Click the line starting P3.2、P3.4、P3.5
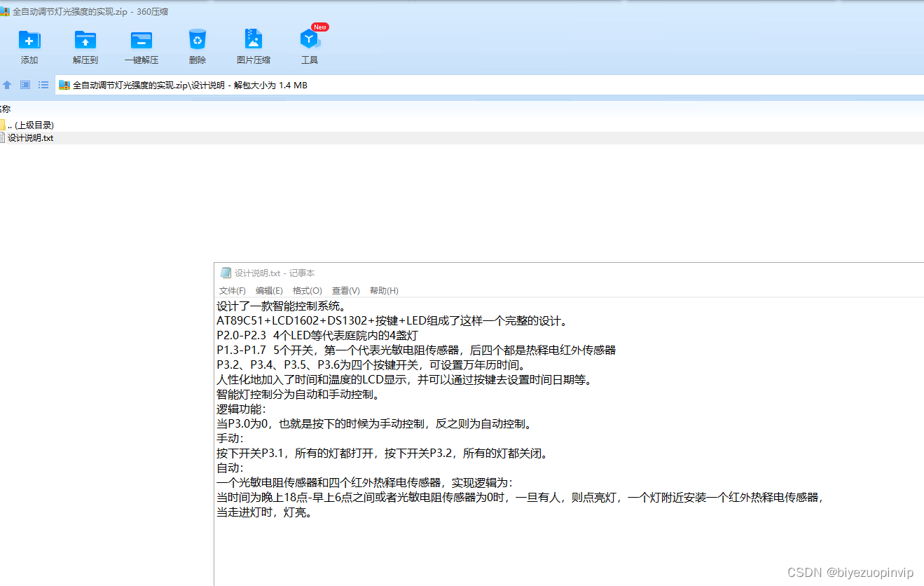Image resolution: width=924 pixels, height=586 pixels. click(371, 365)
